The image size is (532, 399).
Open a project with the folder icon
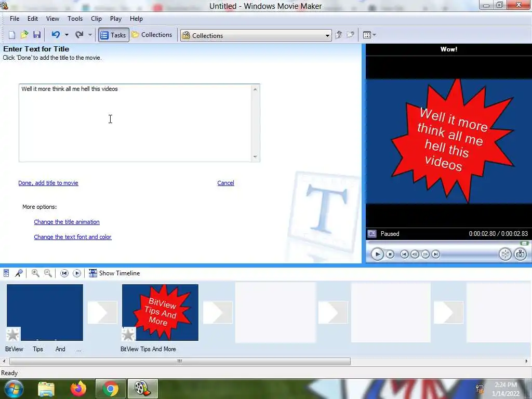click(24, 35)
